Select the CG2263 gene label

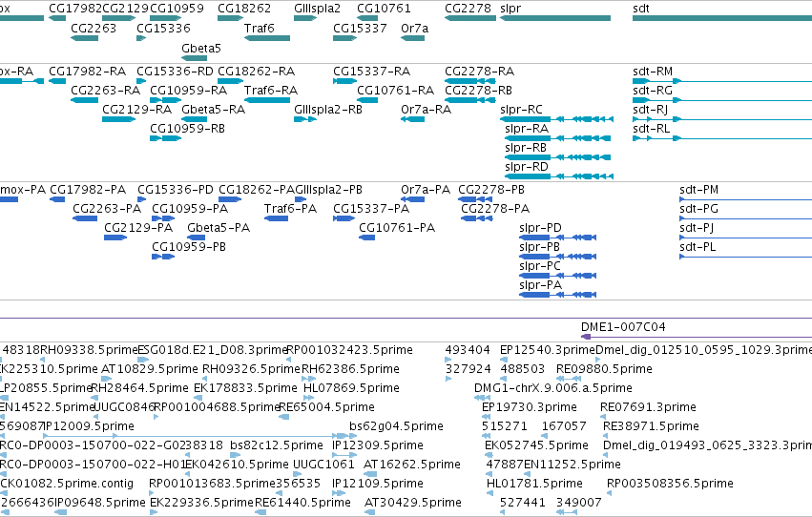[x=94, y=28]
